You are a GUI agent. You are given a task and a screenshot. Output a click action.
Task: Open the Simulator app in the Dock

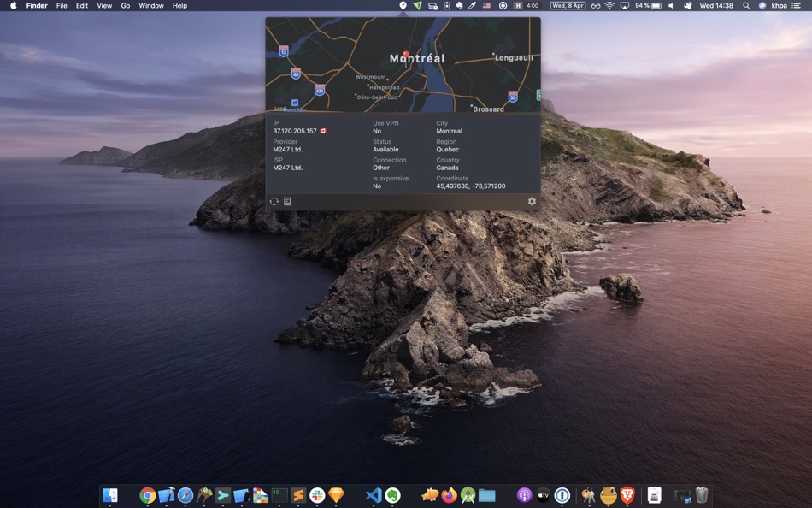point(241,495)
